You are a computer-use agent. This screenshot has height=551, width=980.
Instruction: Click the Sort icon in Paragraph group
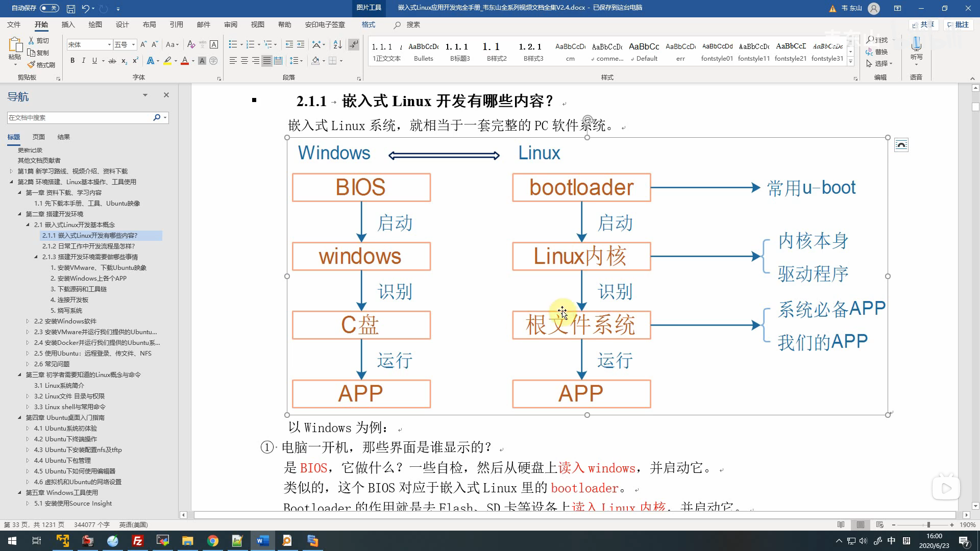tap(337, 44)
